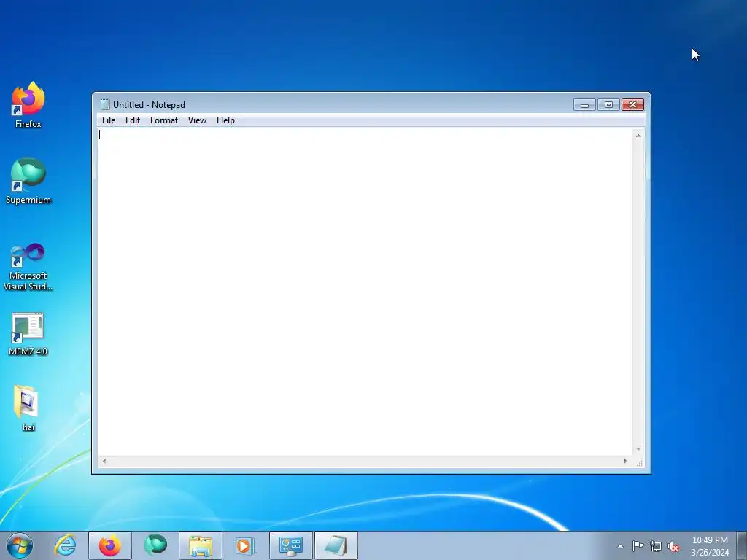Click the Notepad taskbar button
The image size is (747, 560).
point(336,545)
